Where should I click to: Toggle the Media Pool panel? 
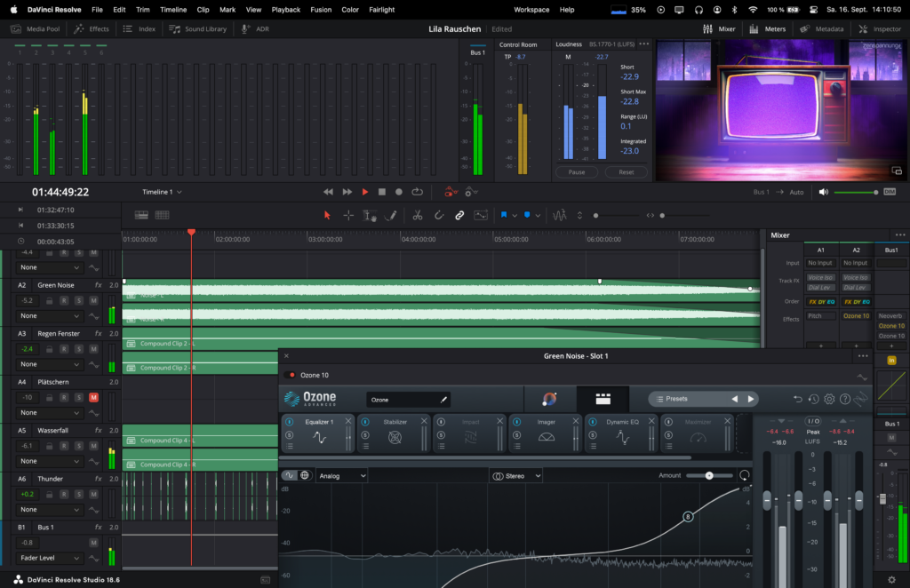(x=36, y=29)
